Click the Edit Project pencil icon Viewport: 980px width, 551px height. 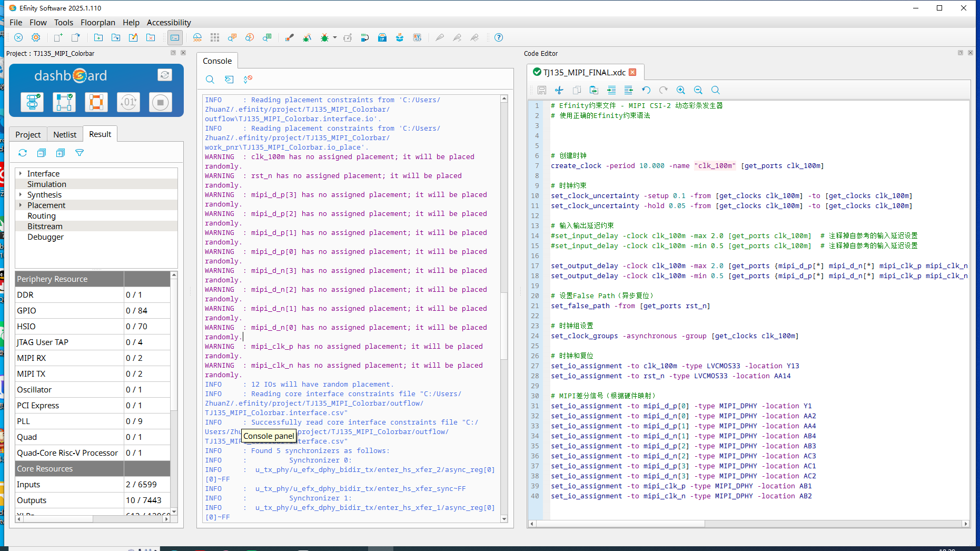pyautogui.click(x=133, y=37)
